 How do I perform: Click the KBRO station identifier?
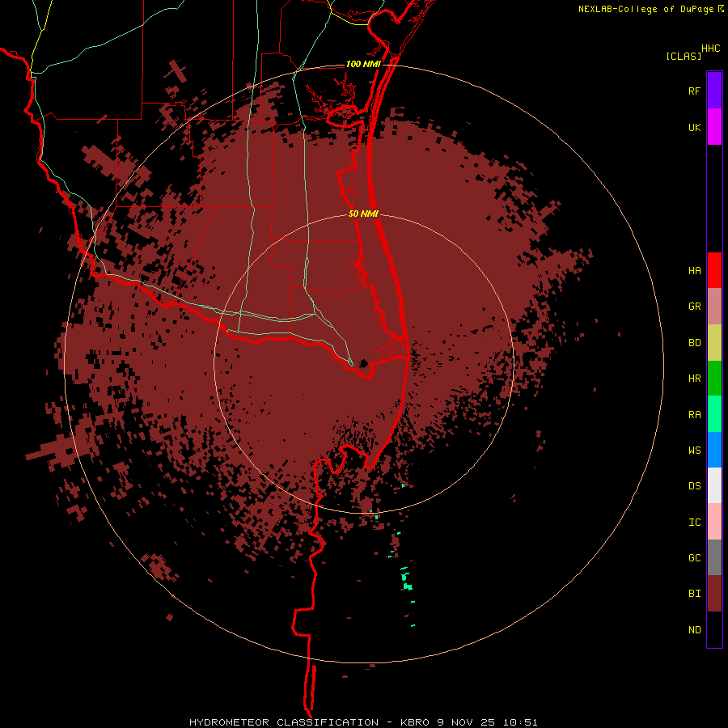(x=415, y=722)
